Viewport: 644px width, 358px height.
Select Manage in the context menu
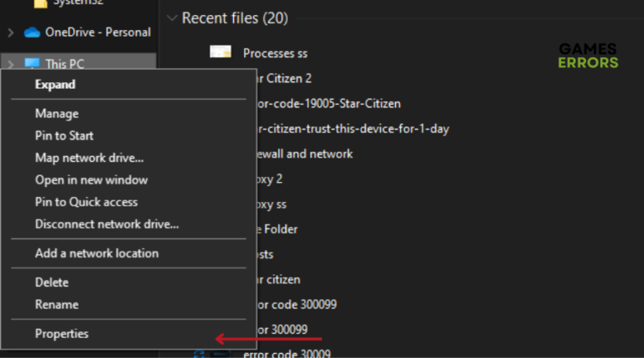point(56,113)
